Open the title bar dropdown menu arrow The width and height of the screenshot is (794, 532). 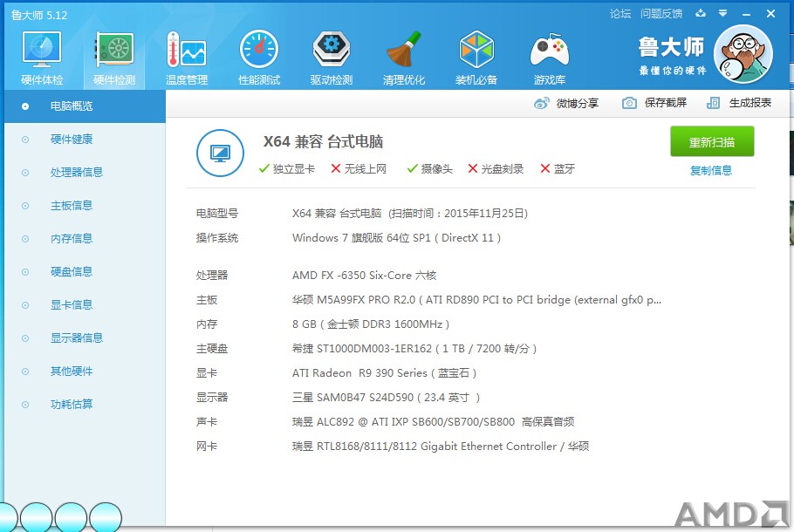tap(722, 14)
